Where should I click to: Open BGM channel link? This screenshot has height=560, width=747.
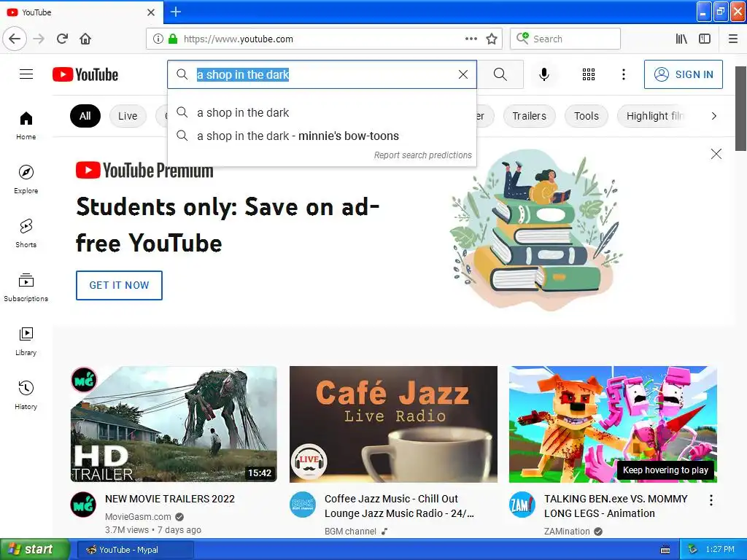click(x=350, y=531)
